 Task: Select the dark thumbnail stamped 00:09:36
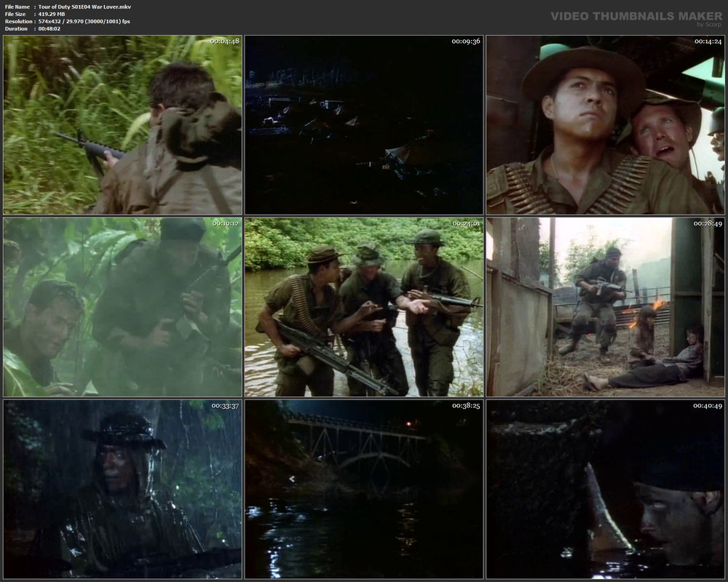(364, 125)
